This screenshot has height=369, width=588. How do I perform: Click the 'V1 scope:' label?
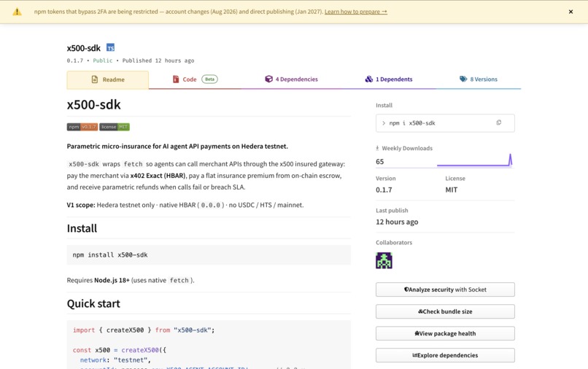point(81,205)
